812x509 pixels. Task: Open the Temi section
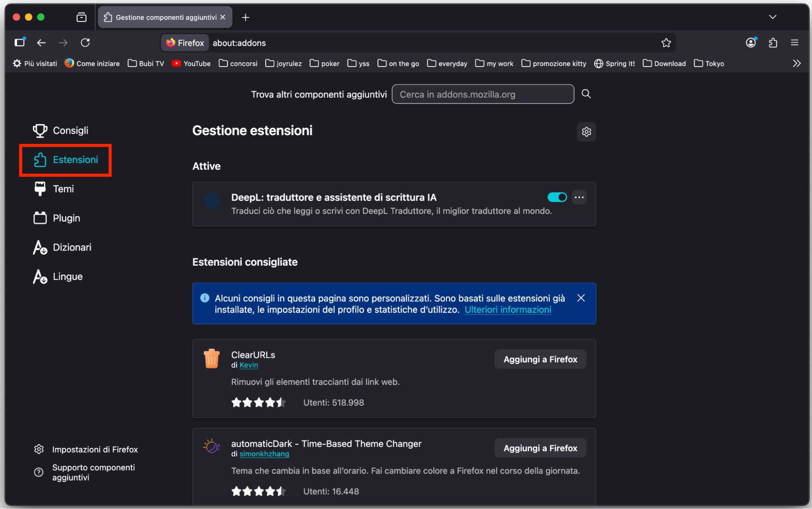coord(63,188)
